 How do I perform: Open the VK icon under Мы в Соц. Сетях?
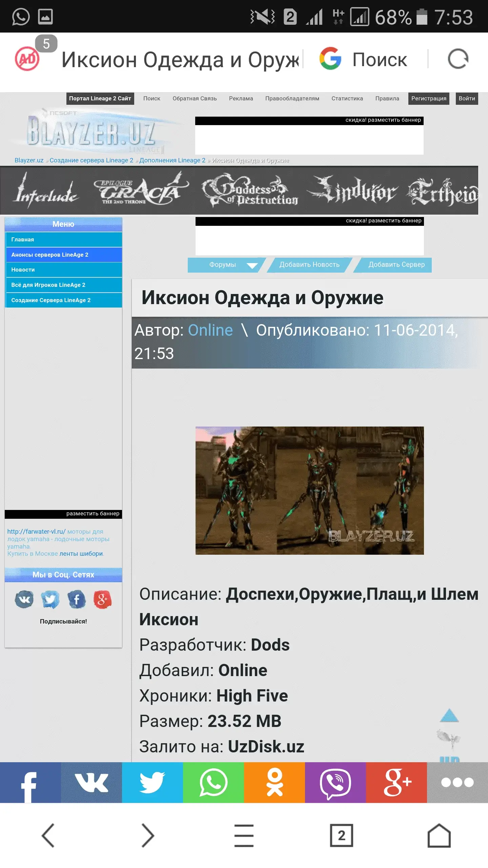(x=24, y=599)
